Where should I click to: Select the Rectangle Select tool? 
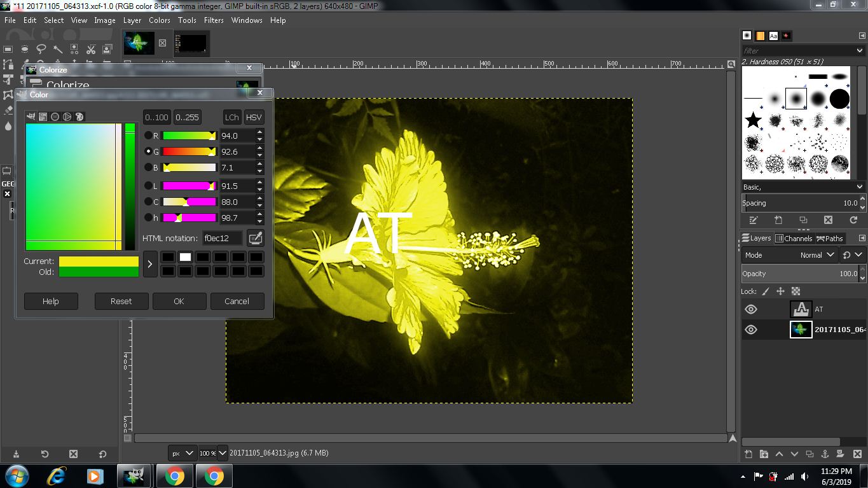point(8,49)
